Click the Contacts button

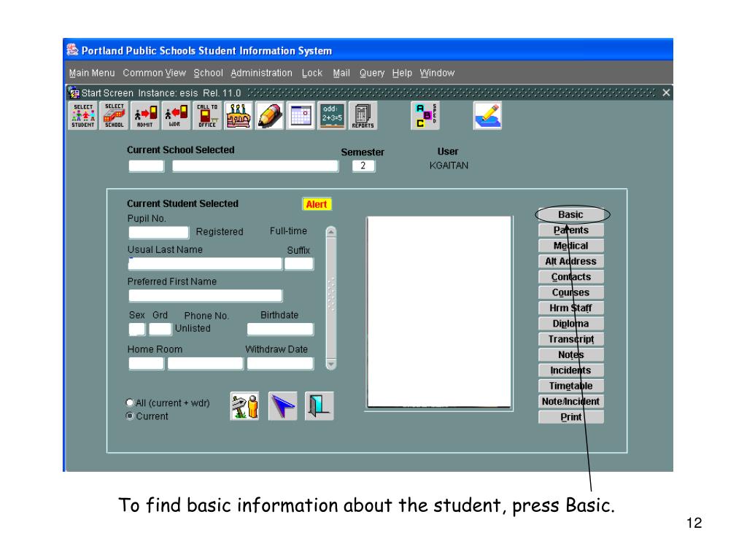pos(570,277)
